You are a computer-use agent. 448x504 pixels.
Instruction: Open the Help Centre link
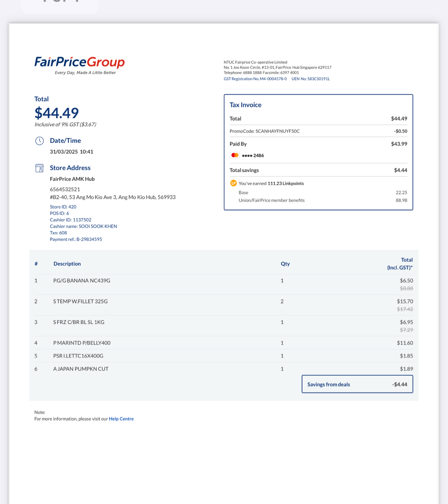(x=121, y=419)
